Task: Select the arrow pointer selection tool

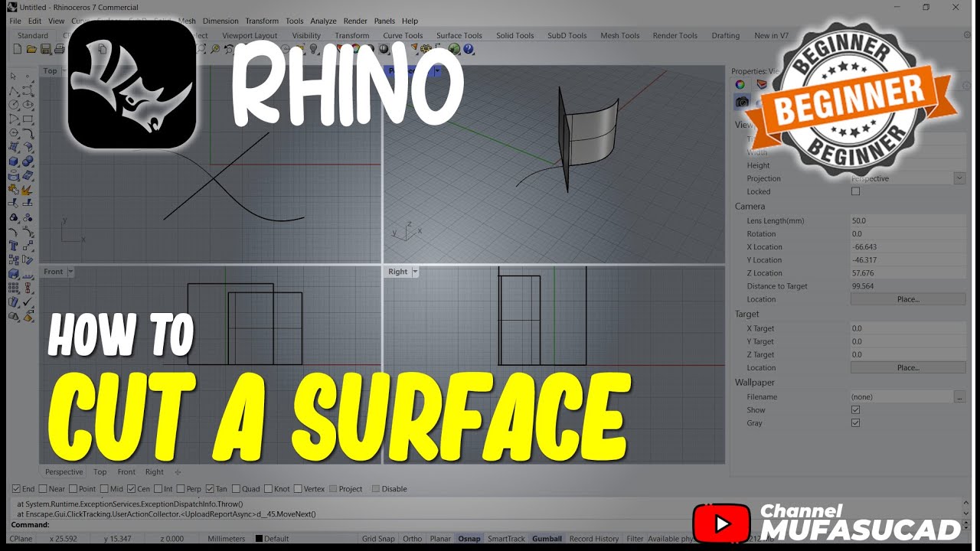Action: (13, 76)
